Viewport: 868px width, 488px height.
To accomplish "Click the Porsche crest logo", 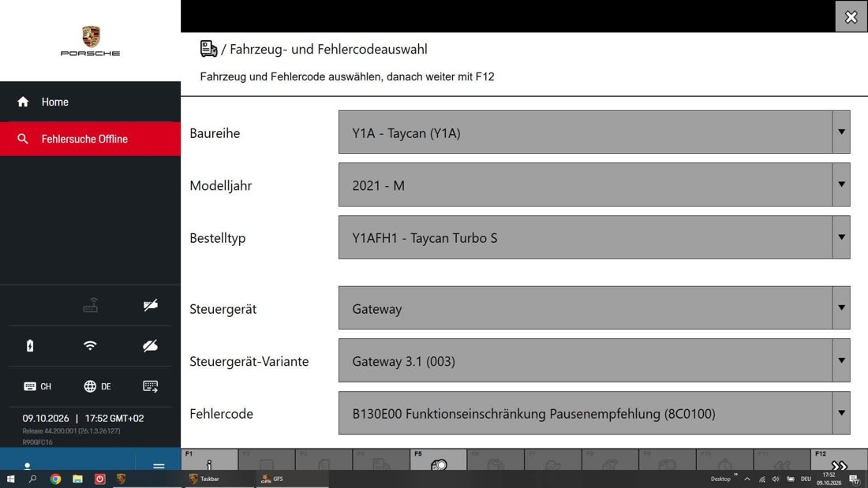I will point(90,36).
